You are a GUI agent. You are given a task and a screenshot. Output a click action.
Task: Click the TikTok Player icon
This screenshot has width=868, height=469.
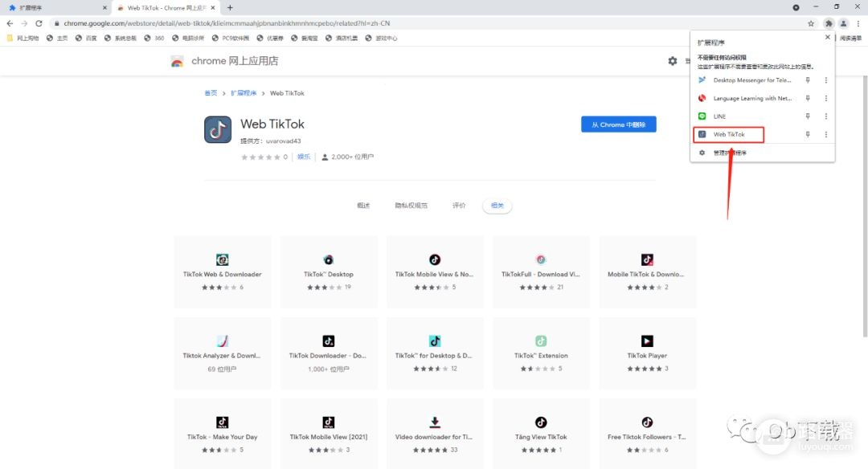(x=647, y=341)
